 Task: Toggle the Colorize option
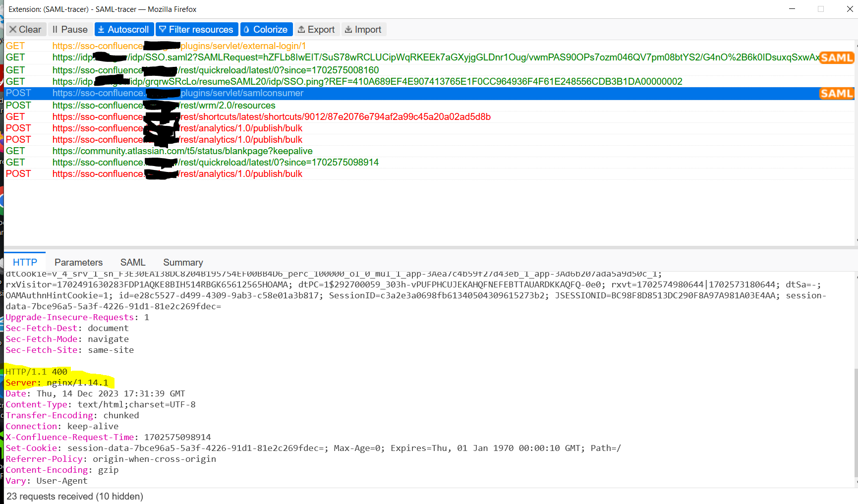266,30
